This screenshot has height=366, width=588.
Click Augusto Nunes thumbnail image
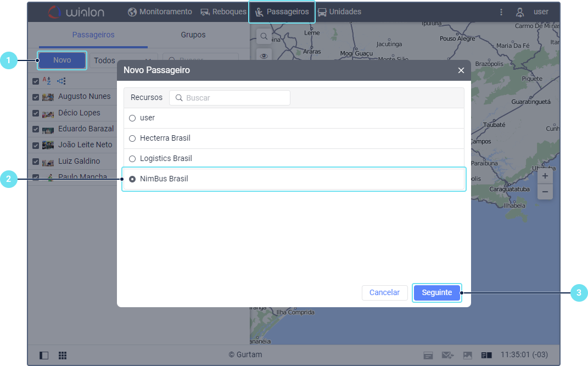point(48,97)
